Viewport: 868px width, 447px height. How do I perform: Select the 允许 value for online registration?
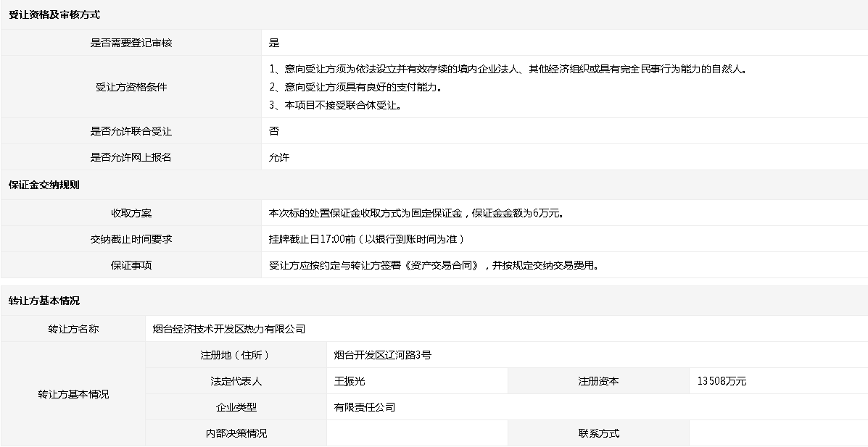[x=279, y=157]
